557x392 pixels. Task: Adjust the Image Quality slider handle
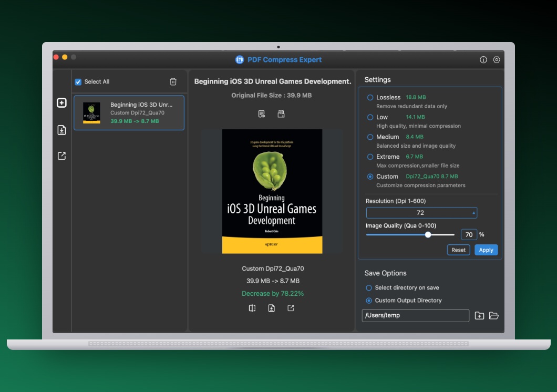pyautogui.click(x=428, y=235)
